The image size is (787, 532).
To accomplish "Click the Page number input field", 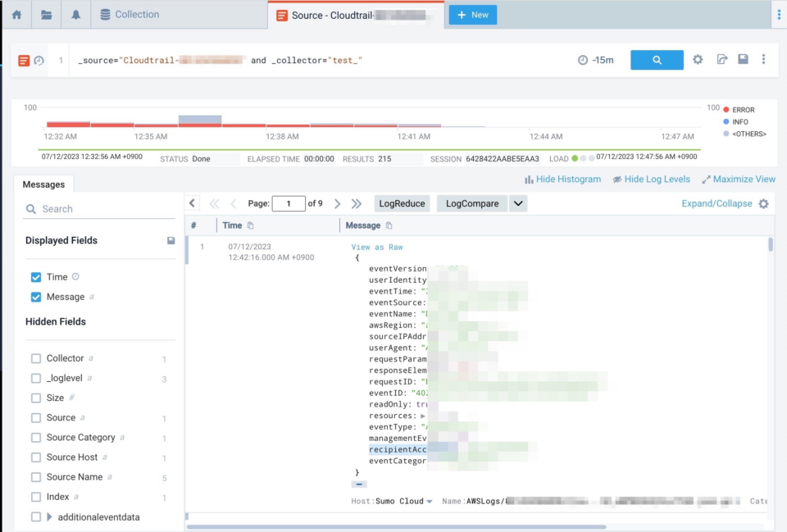I will click(x=288, y=203).
